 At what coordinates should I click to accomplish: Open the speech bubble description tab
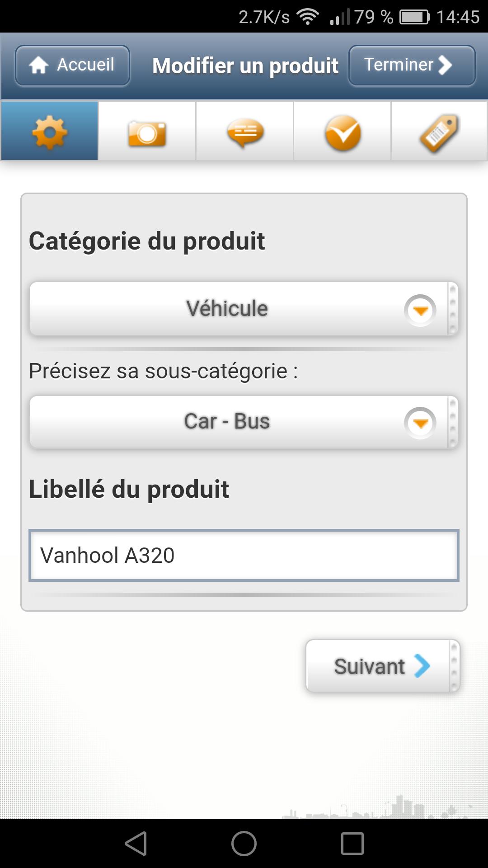coord(245,132)
